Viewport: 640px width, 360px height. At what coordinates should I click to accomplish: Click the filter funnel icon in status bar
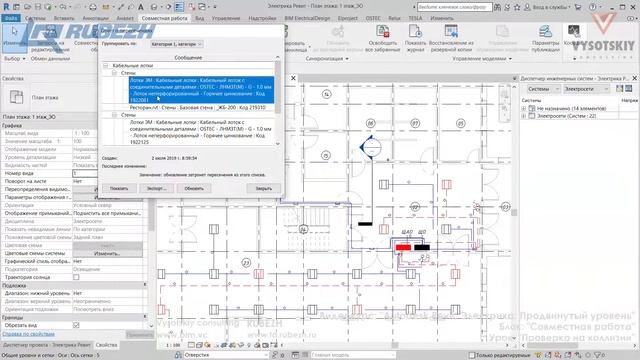coord(598,355)
